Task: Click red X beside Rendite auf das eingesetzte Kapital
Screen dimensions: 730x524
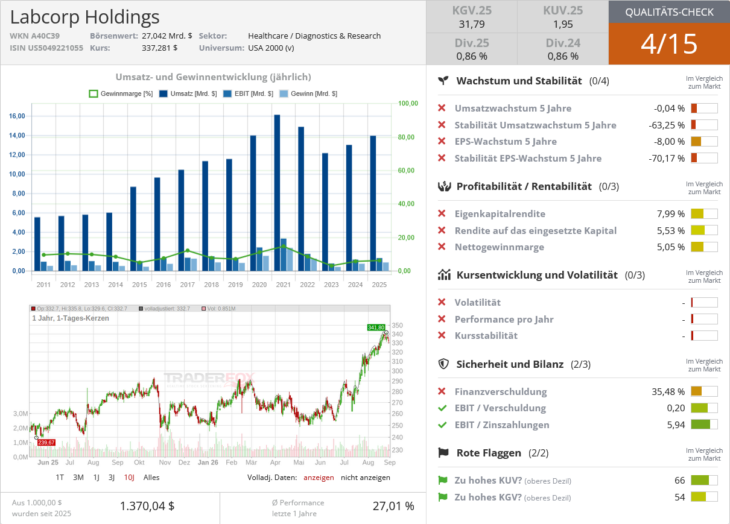Action: (x=442, y=230)
